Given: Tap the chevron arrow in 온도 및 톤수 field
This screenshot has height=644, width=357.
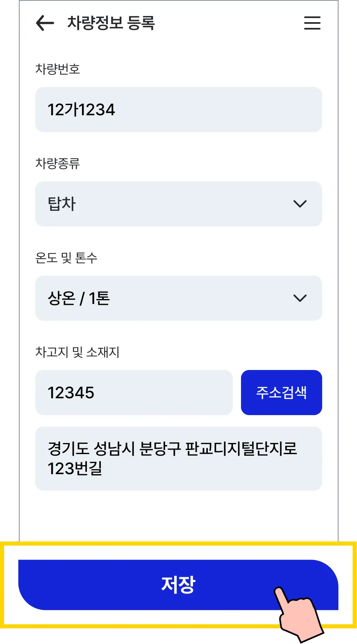Looking at the screenshot, I should click(x=300, y=298).
